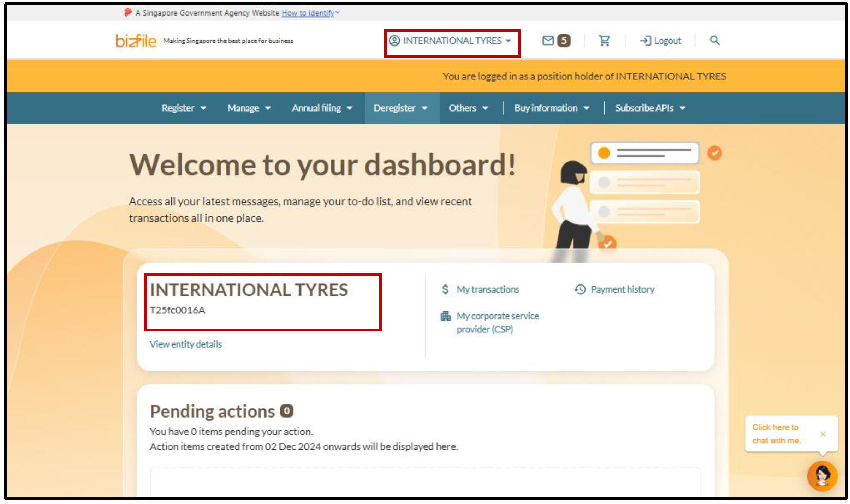Open the Manage dropdown menu

pos(249,108)
